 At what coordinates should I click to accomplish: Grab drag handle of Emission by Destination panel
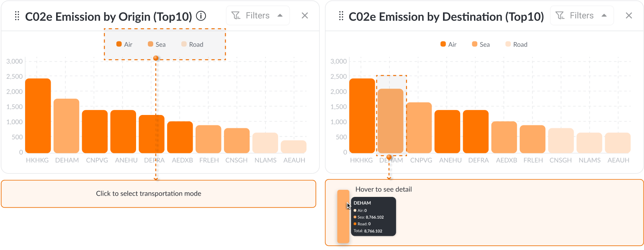341,16
